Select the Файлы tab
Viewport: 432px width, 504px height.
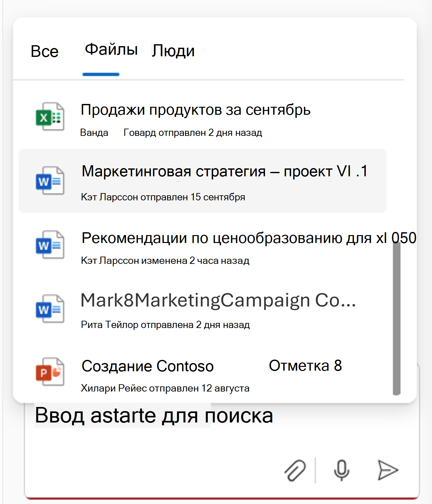click(x=111, y=50)
